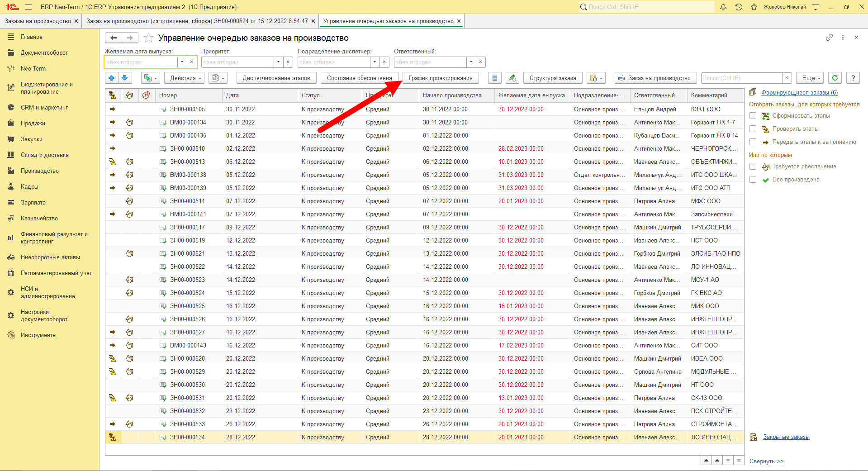This screenshot has height=471, width=868.
Task: Expand Желаемая дата выпуска dropdown
Action: point(182,62)
